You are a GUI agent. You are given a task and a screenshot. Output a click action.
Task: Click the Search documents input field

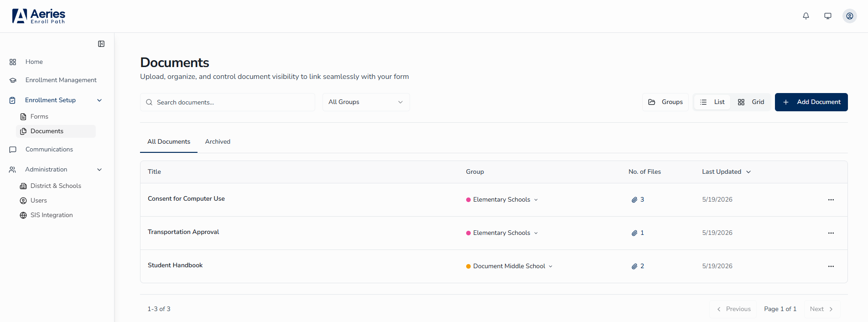pos(228,102)
